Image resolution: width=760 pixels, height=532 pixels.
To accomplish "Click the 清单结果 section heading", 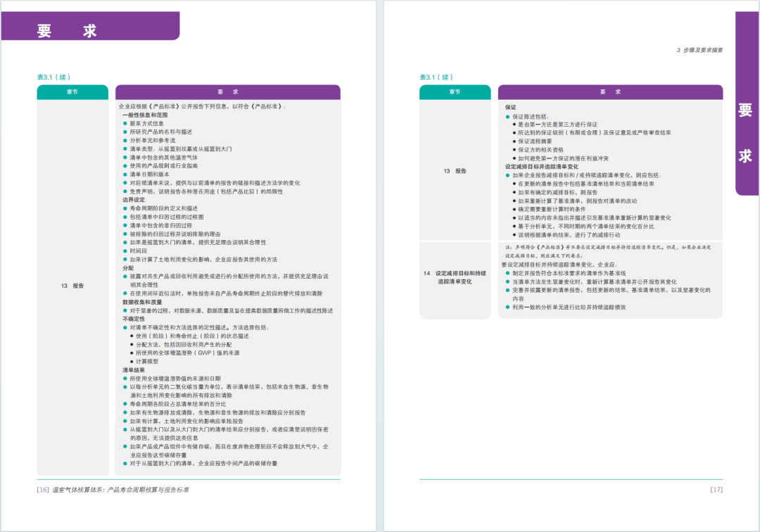I will tap(134, 369).
